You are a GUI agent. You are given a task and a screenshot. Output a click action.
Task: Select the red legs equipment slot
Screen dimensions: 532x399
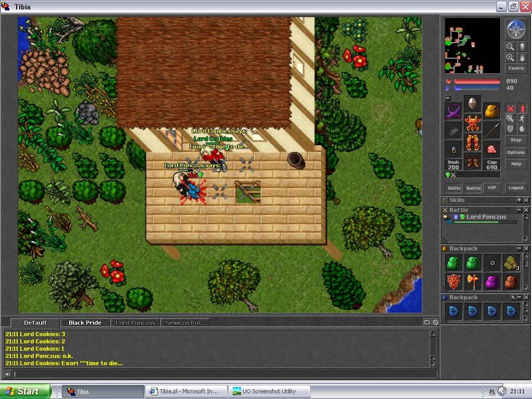click(472, 142)
